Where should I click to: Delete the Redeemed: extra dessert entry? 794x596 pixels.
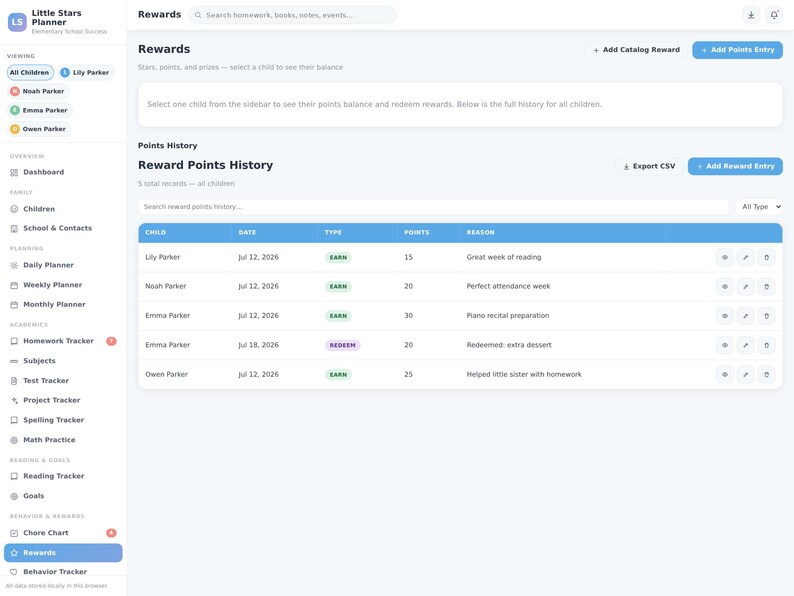766,345
